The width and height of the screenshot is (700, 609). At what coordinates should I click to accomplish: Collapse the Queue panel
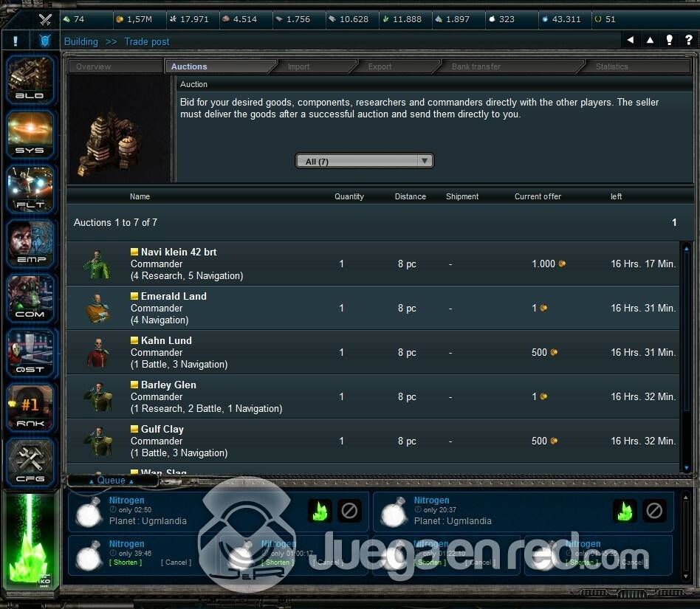[x=111, y=481]
